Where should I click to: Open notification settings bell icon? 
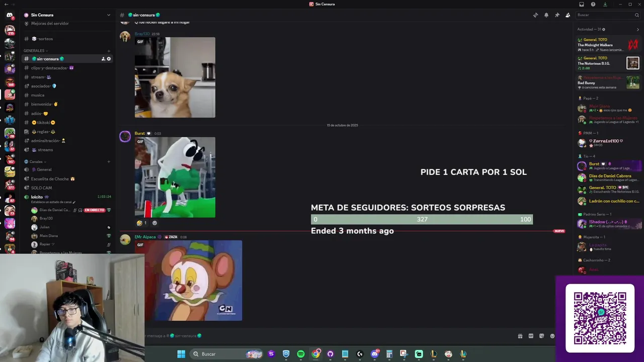(546, 15)
